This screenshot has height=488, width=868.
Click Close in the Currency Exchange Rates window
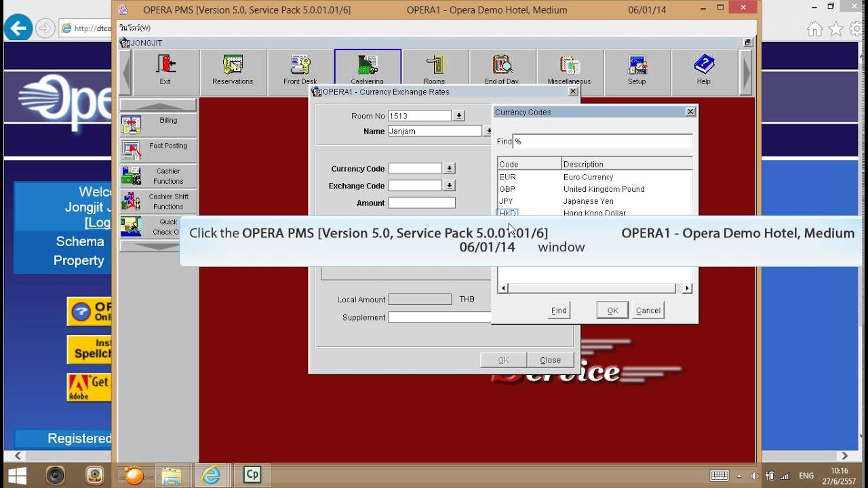pos(550,360)
